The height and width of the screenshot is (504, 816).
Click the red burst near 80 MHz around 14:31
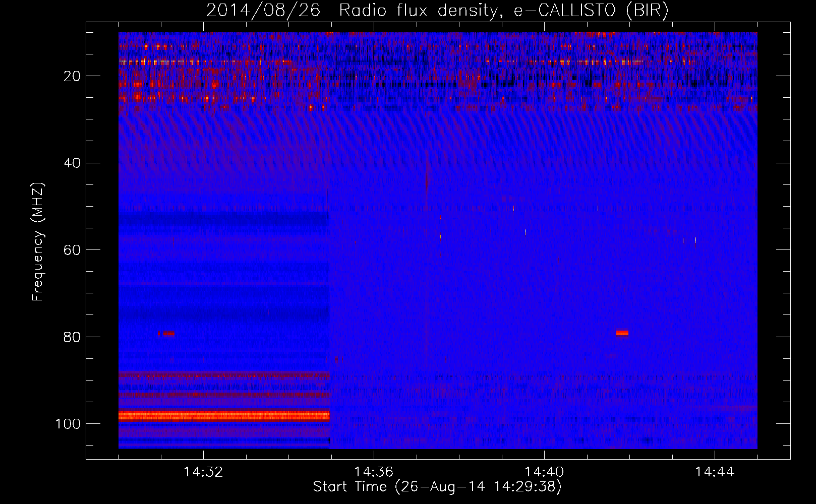(x=168, y=333)
